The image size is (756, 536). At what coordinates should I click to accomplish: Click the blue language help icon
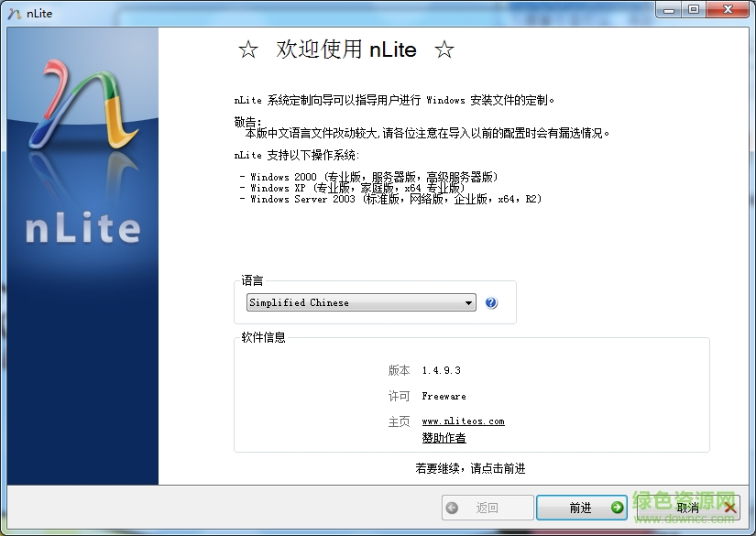[491, 302]
